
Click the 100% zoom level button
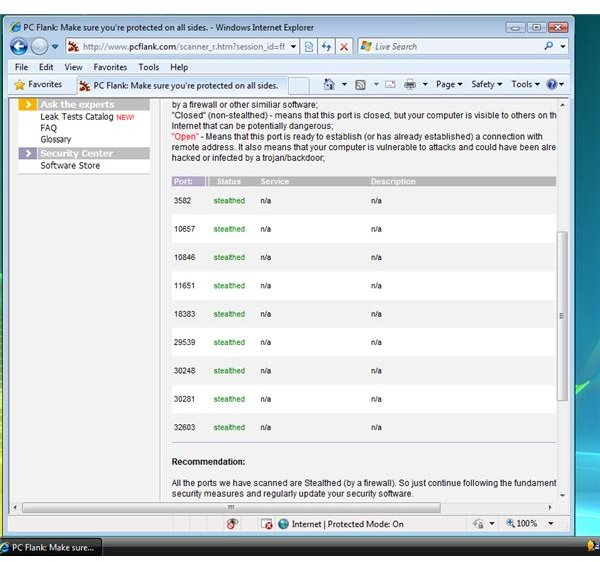pyautogui.click(x=522, y=523)
